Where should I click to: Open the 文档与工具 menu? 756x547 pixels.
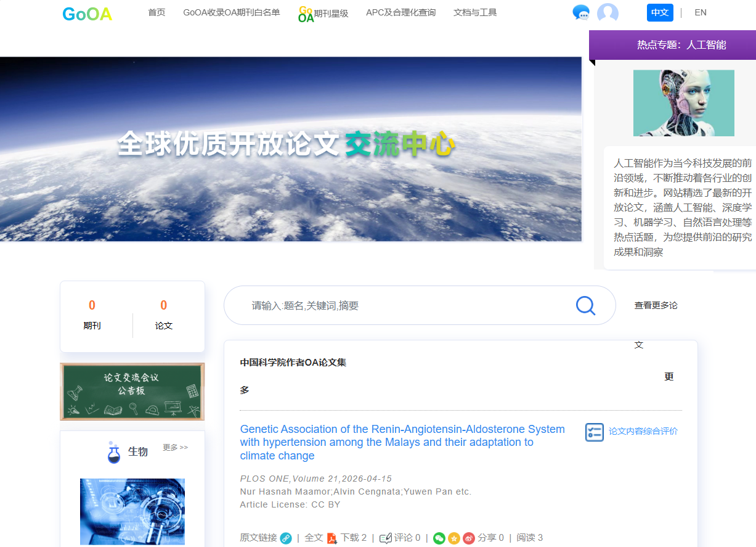475,12
